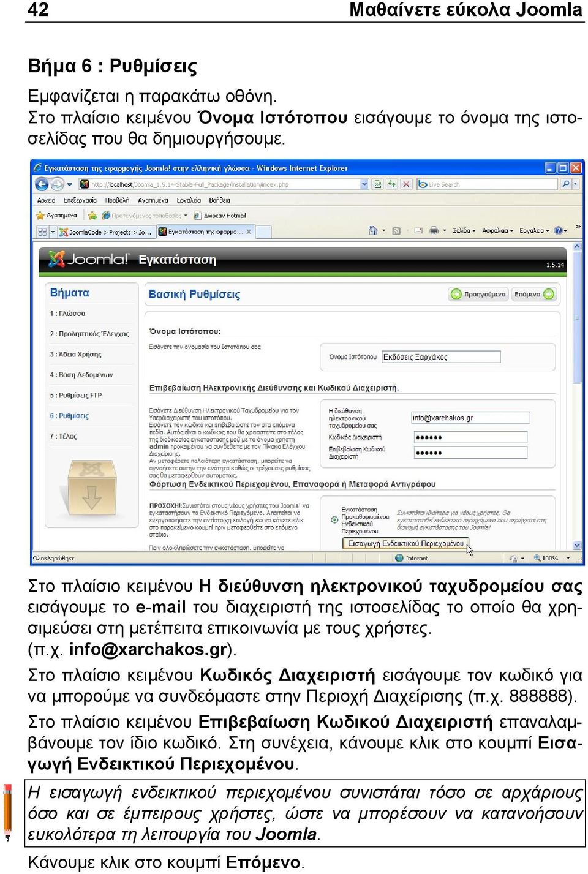Open the Δωρεάν Hotmail favorites link
Screen dimensions: 588x874
coord(220,216)
